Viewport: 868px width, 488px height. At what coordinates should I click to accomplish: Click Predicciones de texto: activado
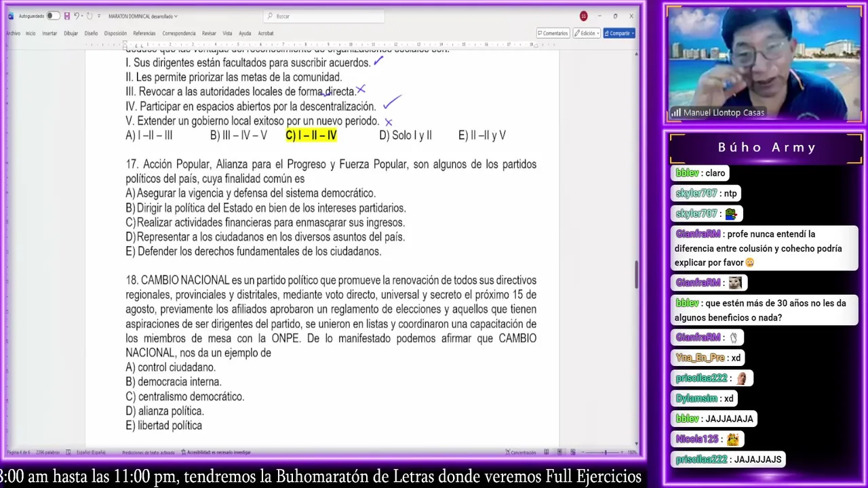(149, 453)
